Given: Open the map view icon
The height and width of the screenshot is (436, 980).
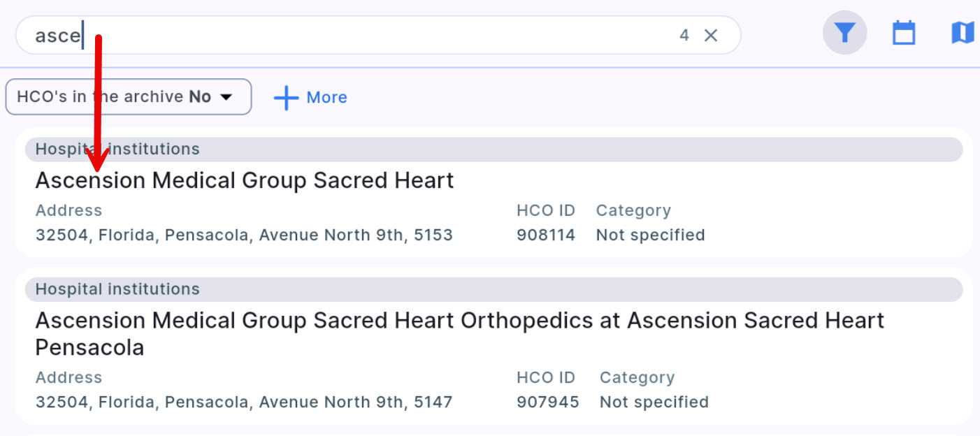Looking at the screenshot, I should [x=963, y=33].
